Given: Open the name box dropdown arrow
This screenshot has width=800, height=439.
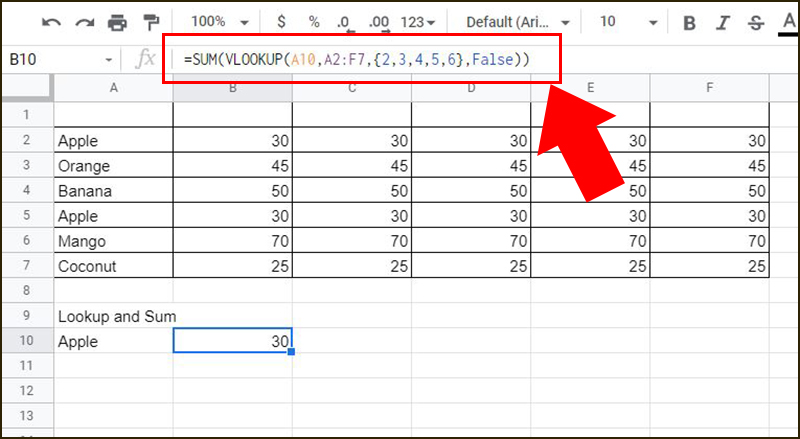Looking at the screenshot, I should [x=109, y=60].
